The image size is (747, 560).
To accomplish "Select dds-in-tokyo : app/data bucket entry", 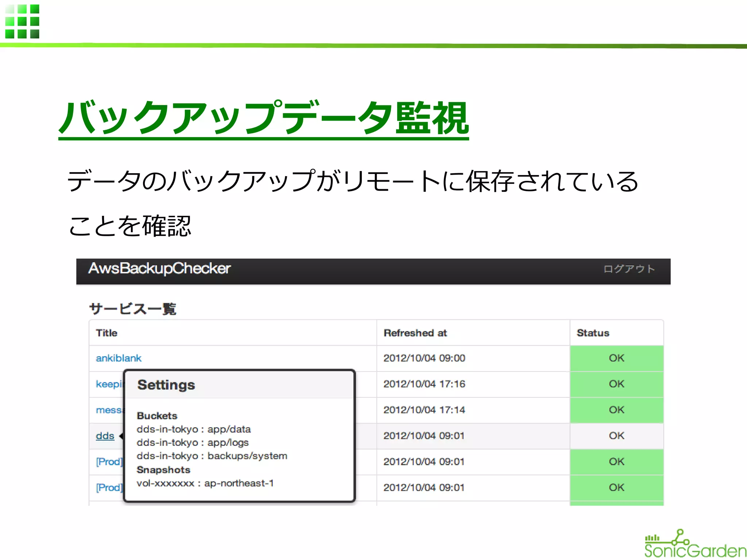I will 194,429.
